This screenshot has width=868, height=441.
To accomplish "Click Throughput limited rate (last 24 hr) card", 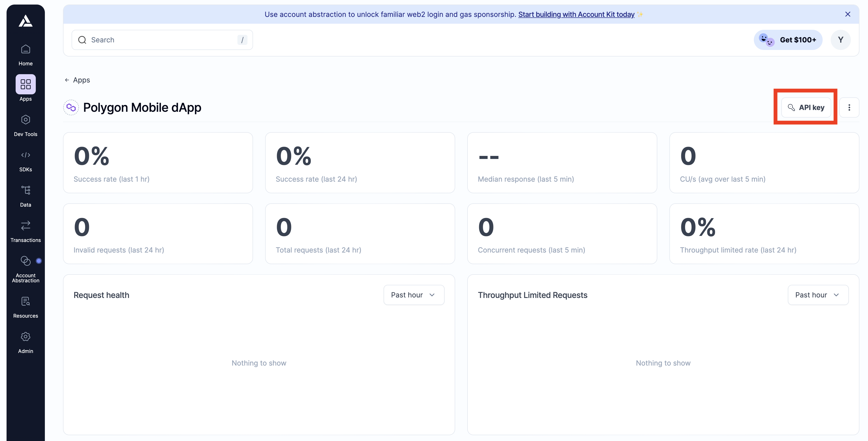I will click(764, 233).
